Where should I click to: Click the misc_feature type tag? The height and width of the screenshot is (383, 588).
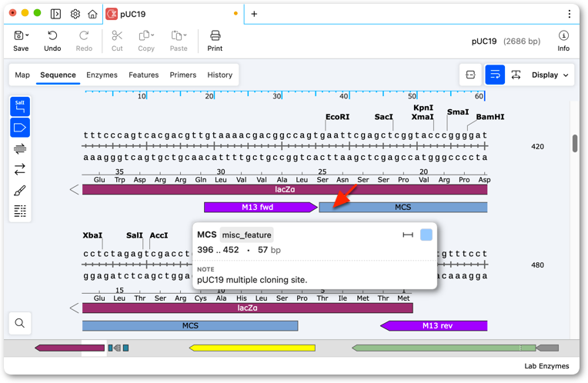click(x=246, y=235)
